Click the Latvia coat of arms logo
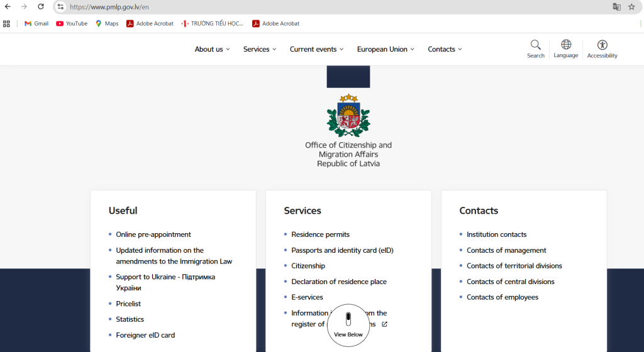The image size is (644, 352). tap(348, 116)
